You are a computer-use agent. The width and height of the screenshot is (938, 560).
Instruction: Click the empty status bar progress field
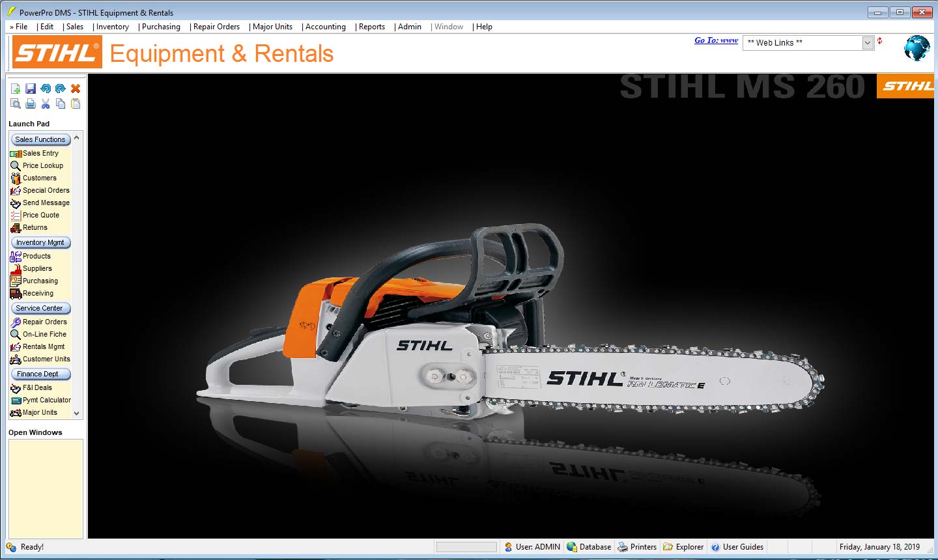(466, 547)
